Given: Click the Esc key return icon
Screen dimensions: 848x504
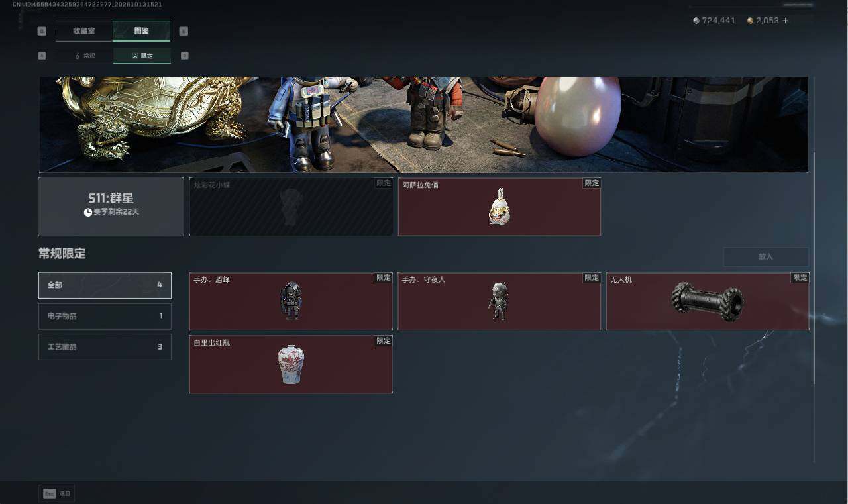Looking at the screenshot, I should [x=49, y=493].
